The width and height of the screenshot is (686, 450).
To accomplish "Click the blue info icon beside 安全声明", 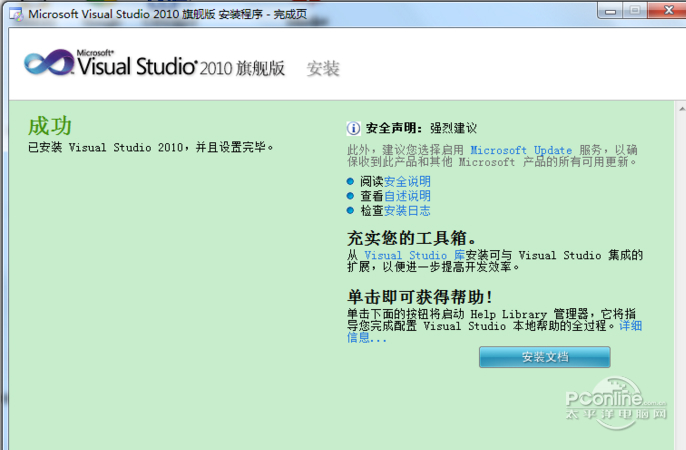I will (354, 128).
